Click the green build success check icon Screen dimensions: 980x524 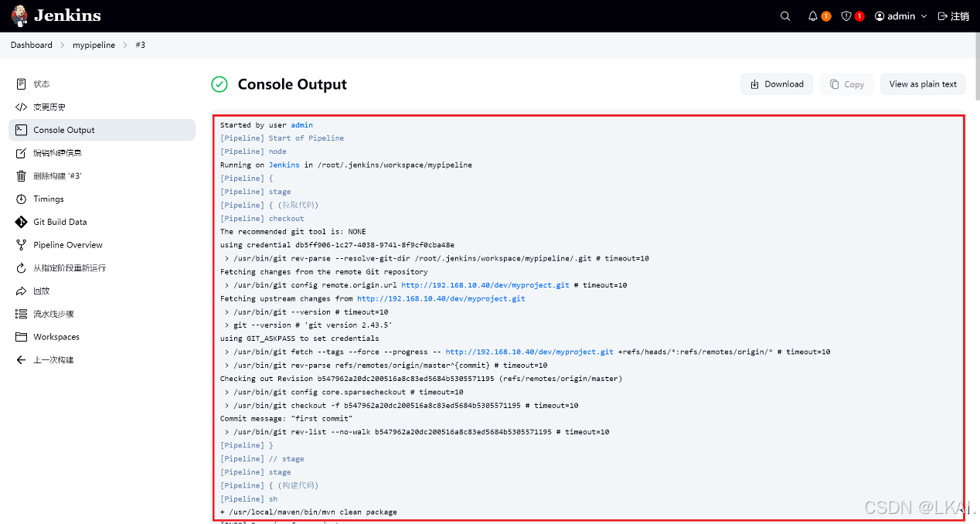point(219,84)
